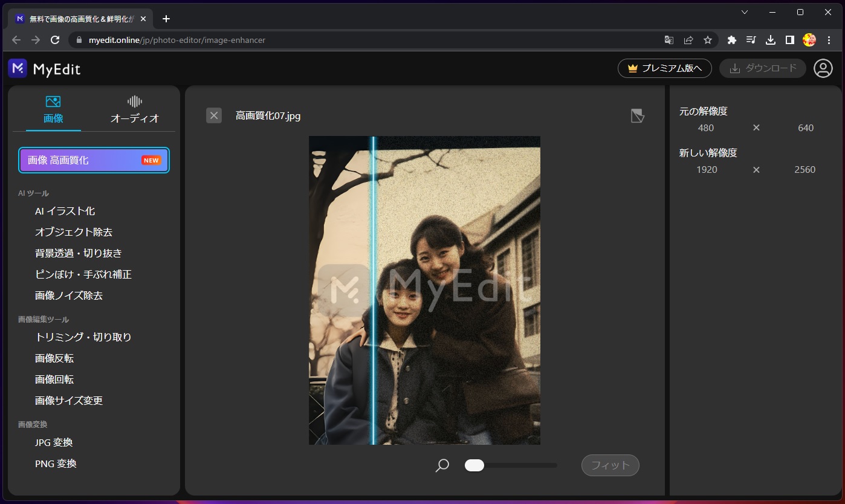
Task: Bookmark the page with the star icon
Action: (707, 40)
